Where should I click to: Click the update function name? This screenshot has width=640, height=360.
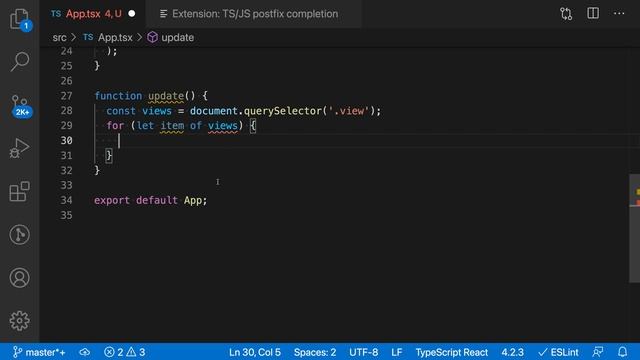pos(166,96)
